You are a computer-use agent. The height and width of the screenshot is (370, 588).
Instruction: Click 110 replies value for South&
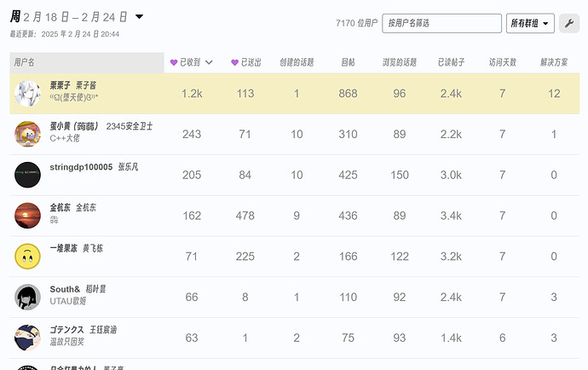348,297
